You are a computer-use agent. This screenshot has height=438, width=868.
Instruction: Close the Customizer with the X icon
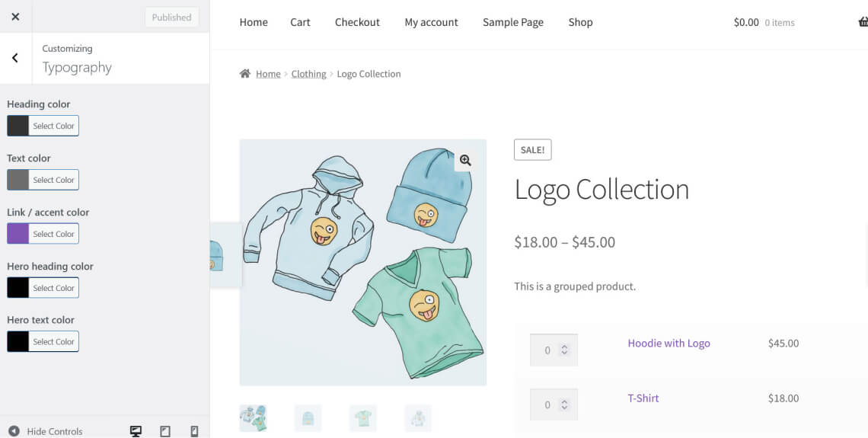click(15, 16)
